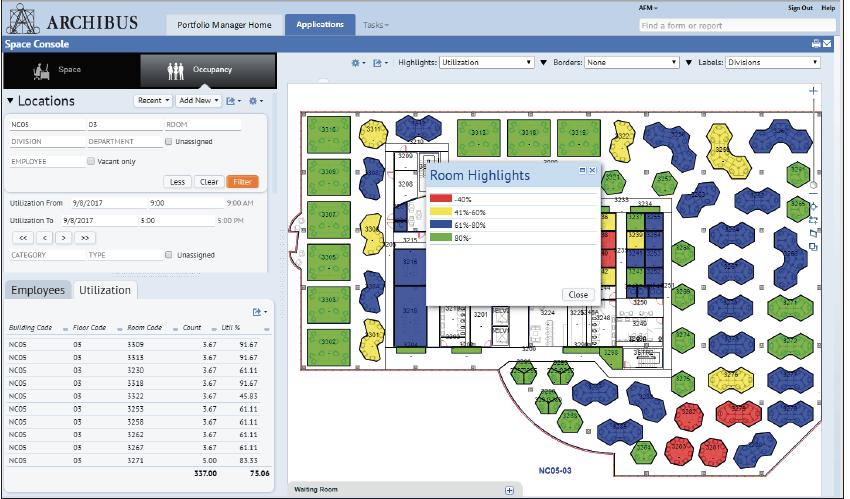Click the EMPLOYEE filter field
The image size is (850, 499).
coord(47,161)
